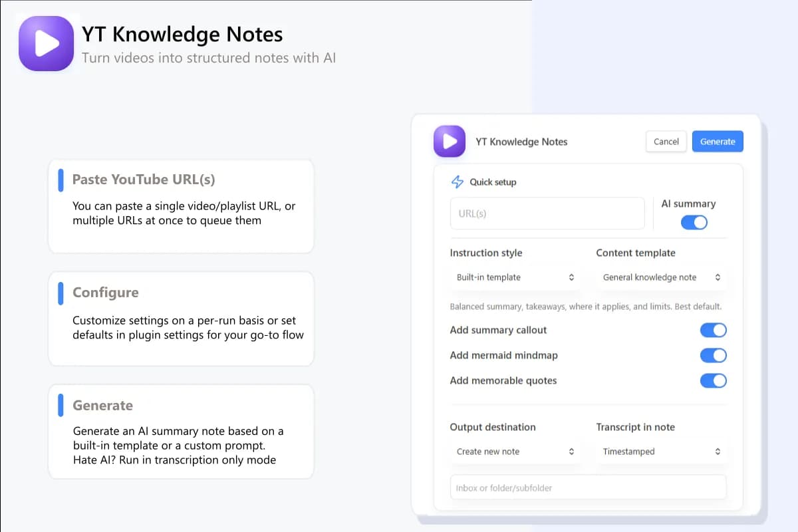Image resolution: width=798 pixels, height=532 pixels.
Task: Click the Output destination label
Action: [493, 427]
